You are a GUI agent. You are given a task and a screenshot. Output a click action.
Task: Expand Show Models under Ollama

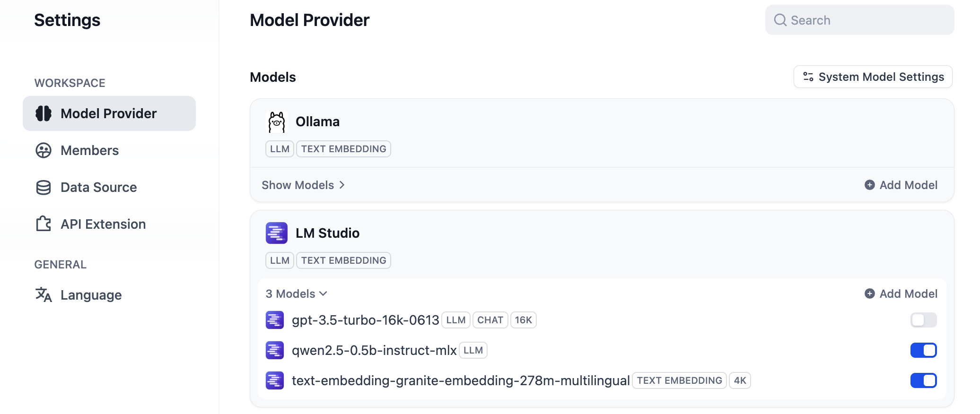pos(298,185)
